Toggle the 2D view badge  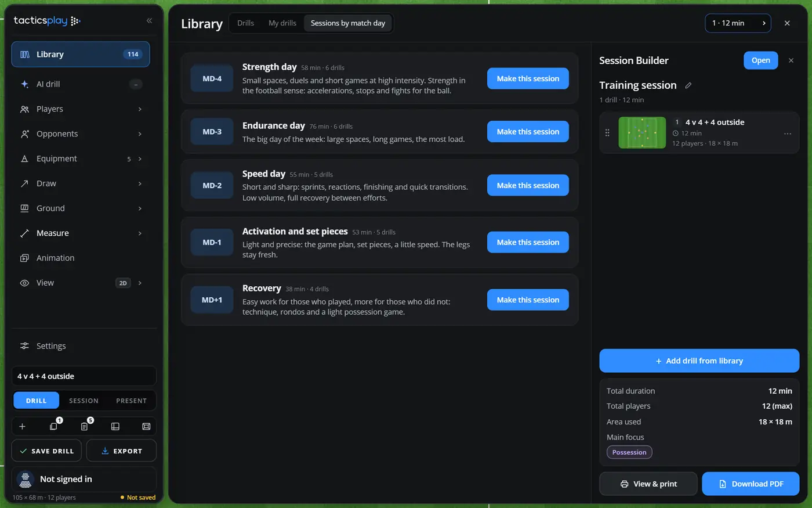pos(123,283)
